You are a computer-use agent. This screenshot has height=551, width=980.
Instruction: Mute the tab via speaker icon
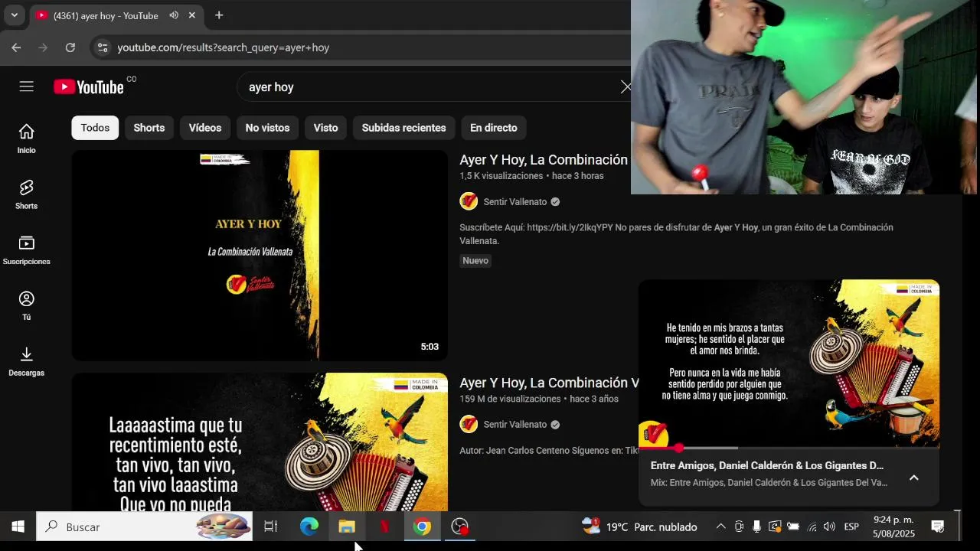[x=174, y=15]
